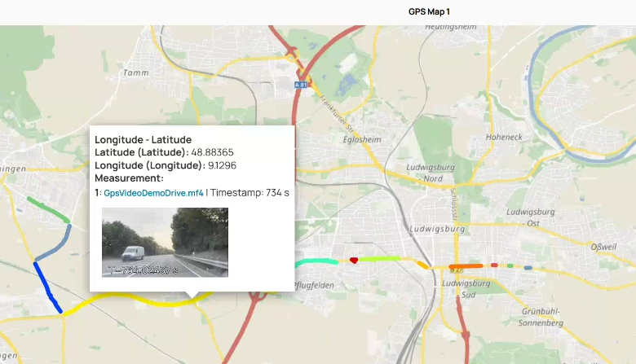Select the green track segment at top left
Image resolution: width=636 pixels, height=364 pixels.
pos(48,209)
